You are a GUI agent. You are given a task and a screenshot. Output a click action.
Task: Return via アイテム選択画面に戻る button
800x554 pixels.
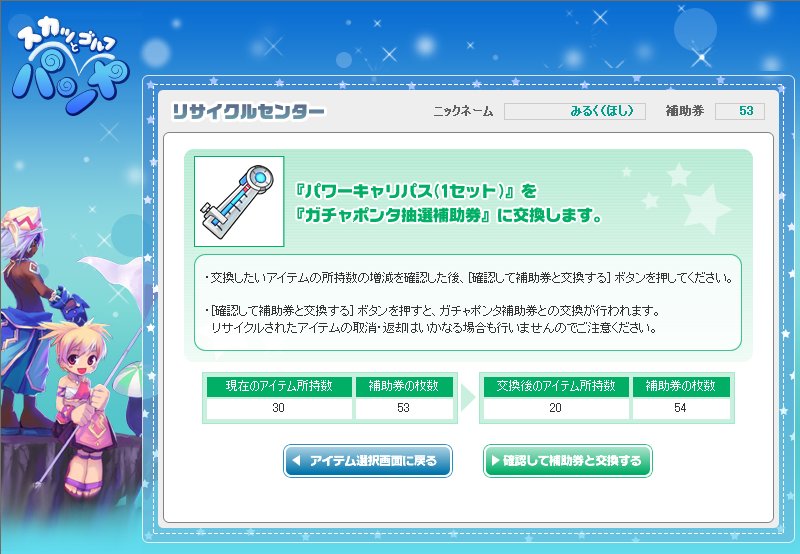coord(368,461)
